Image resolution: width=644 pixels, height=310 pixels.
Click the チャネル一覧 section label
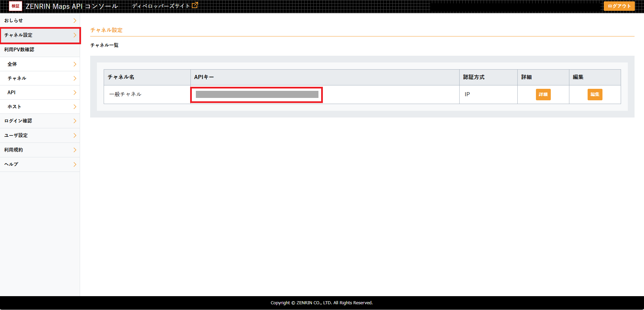pyautogui.click(x=104, y=45)
